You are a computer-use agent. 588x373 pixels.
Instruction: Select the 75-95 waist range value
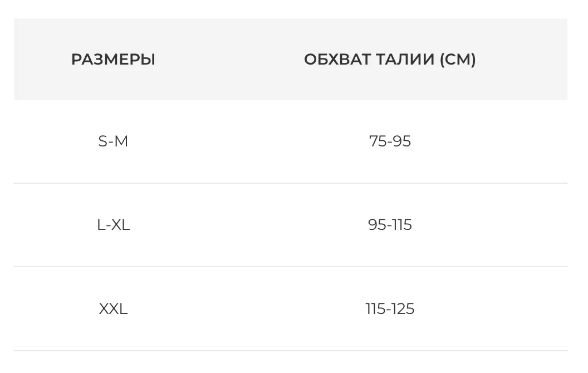pos(390,141)
